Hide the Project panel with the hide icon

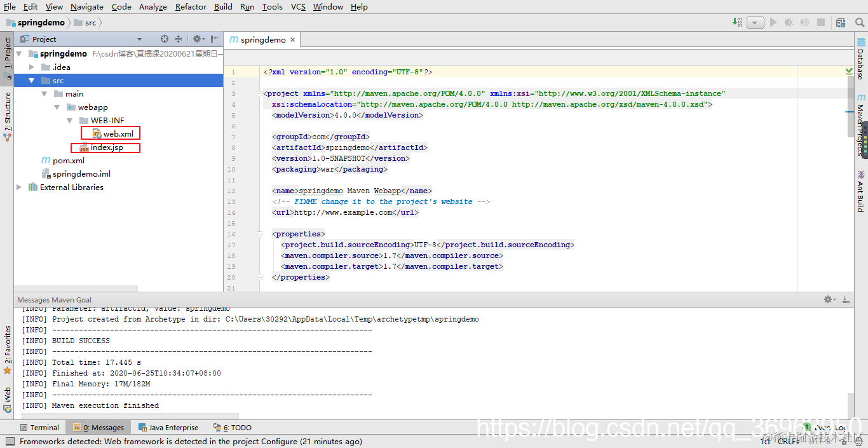coord(214,39)
